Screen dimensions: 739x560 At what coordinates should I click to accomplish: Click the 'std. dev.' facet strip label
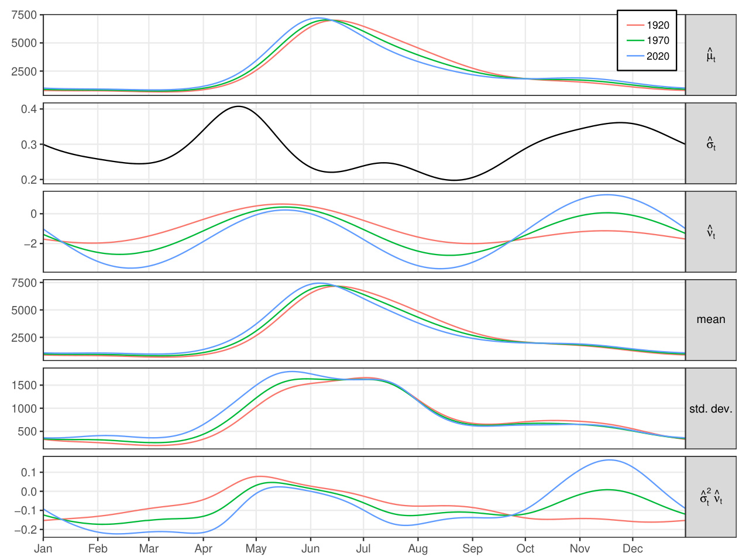pos(710,408)
